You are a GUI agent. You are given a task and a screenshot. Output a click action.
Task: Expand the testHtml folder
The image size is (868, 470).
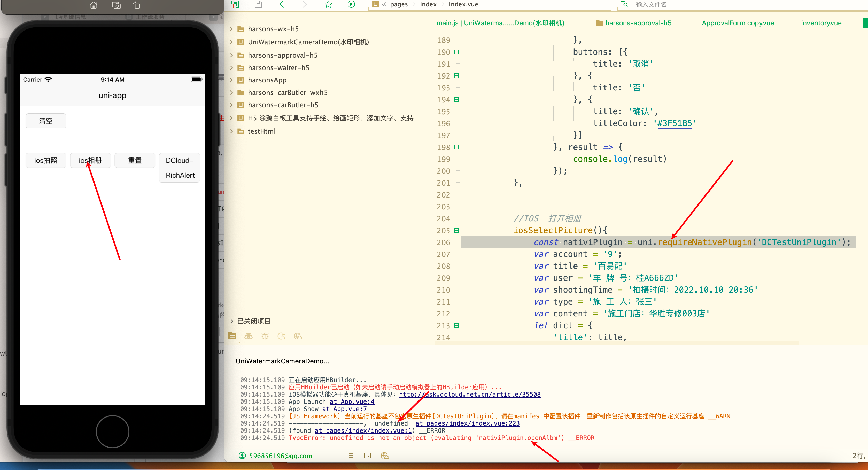coord(231,132)
